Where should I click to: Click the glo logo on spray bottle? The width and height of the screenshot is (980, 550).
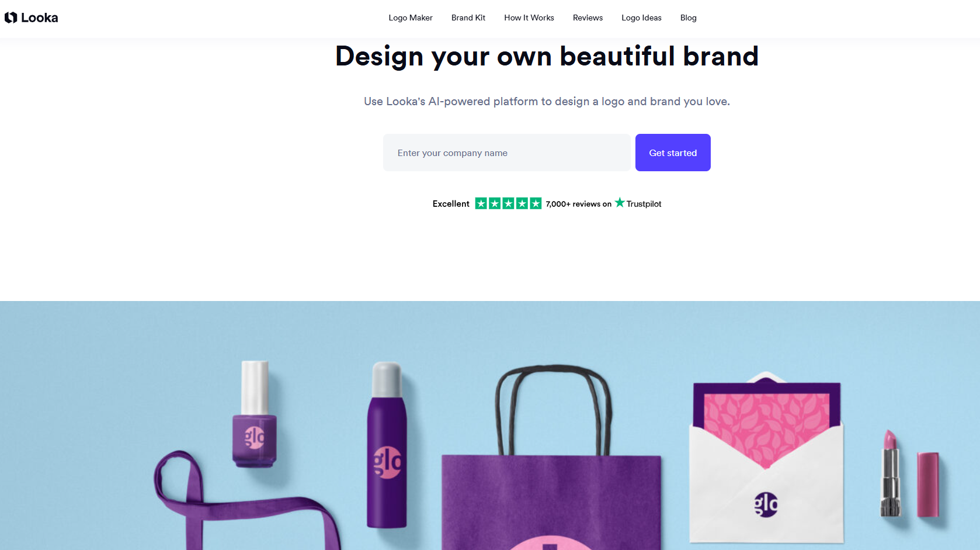[x=387, y=462]
